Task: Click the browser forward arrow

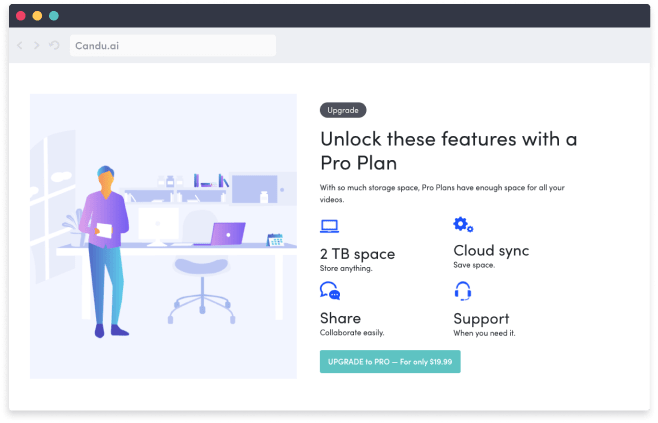Action: pos(37,45)
